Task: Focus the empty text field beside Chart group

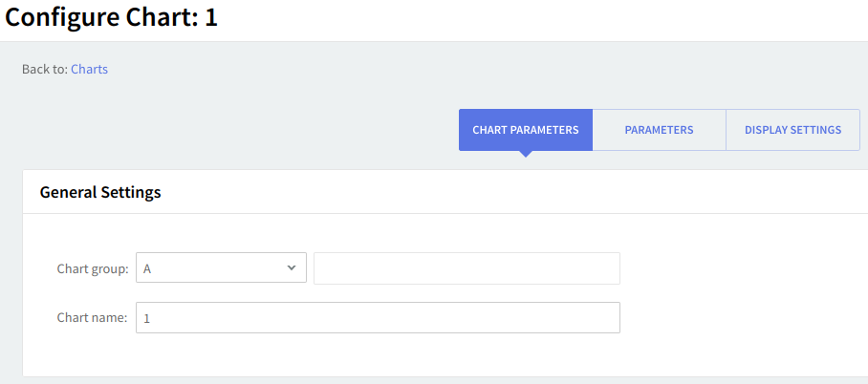Action: tap(467, 268)
